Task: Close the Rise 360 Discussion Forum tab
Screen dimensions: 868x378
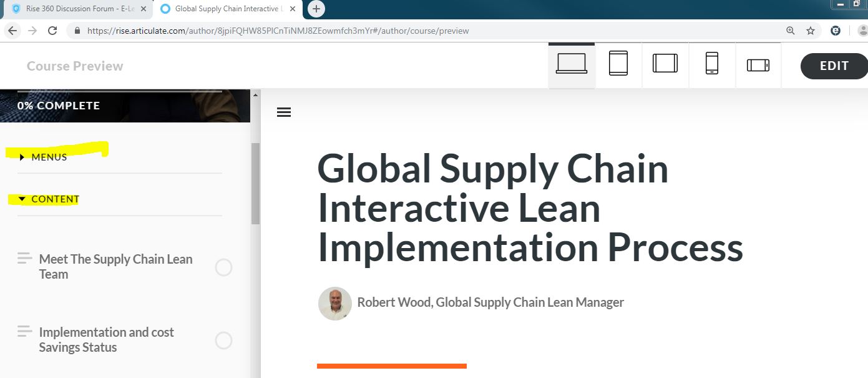Action: [x=144, y=9]
